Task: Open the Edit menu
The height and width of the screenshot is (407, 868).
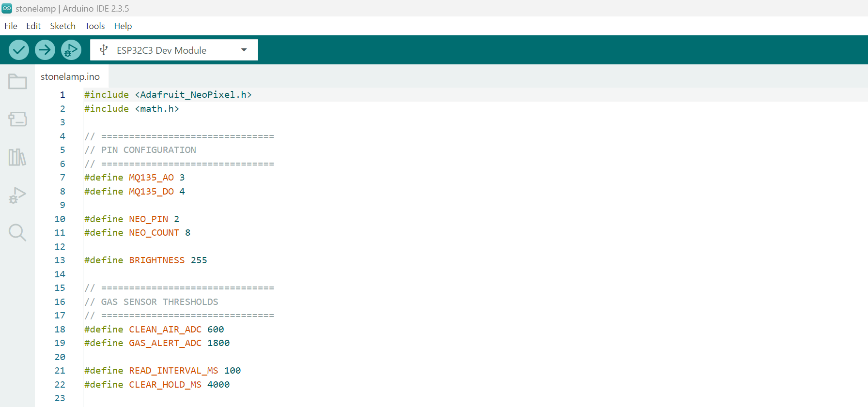Action: pyautogui.click(x=33, y=26)
